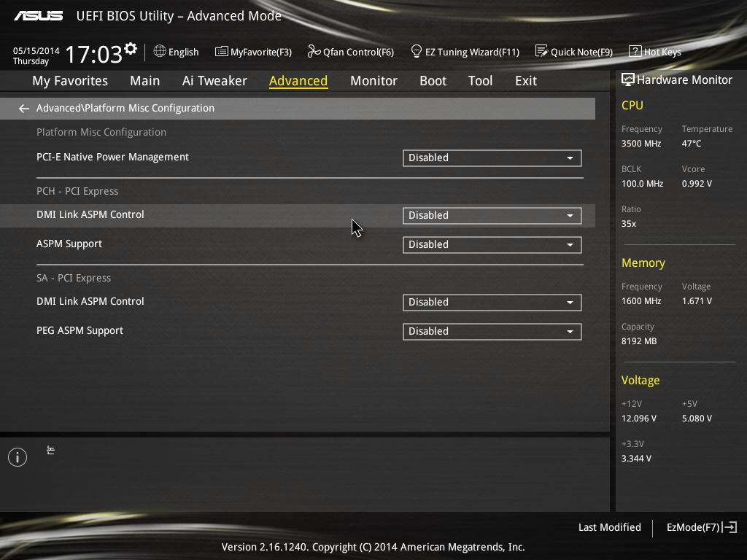Open ASPM Support dropdown

click(x=492, y=245)
